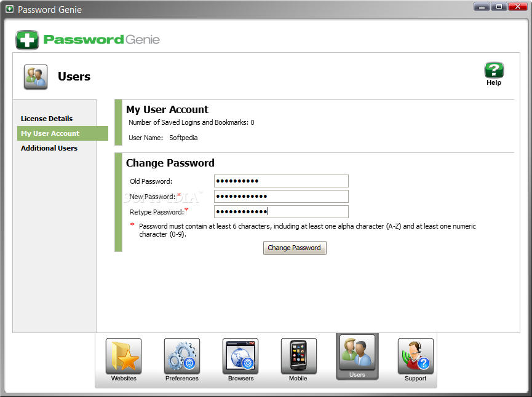Open the Preferences gears icon
This screenshot has width=532, height=397.
(x=182, y=356)
